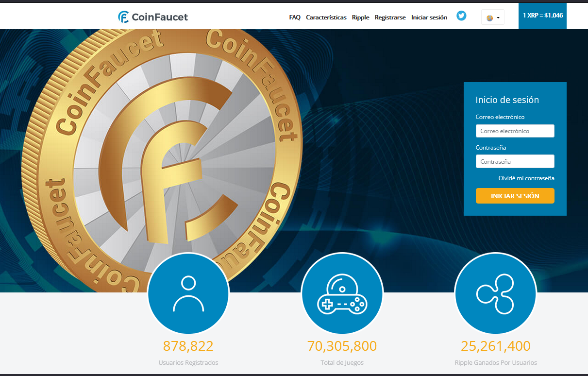
Task: Click the game controller Total de Juegos icon
Action: click(x=342, y=293)
